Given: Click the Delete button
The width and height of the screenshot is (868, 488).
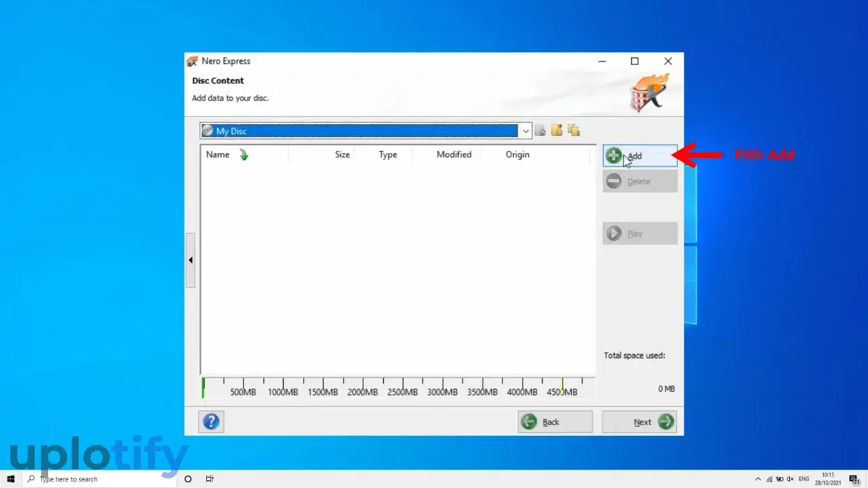Looking at the screenshot, I should coord(639,181).
